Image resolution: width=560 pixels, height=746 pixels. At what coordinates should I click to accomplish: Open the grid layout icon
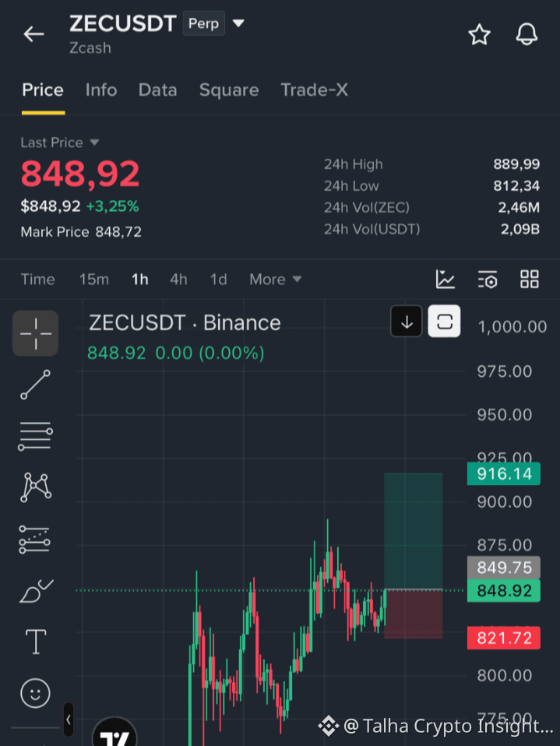[x=529, y=280]
